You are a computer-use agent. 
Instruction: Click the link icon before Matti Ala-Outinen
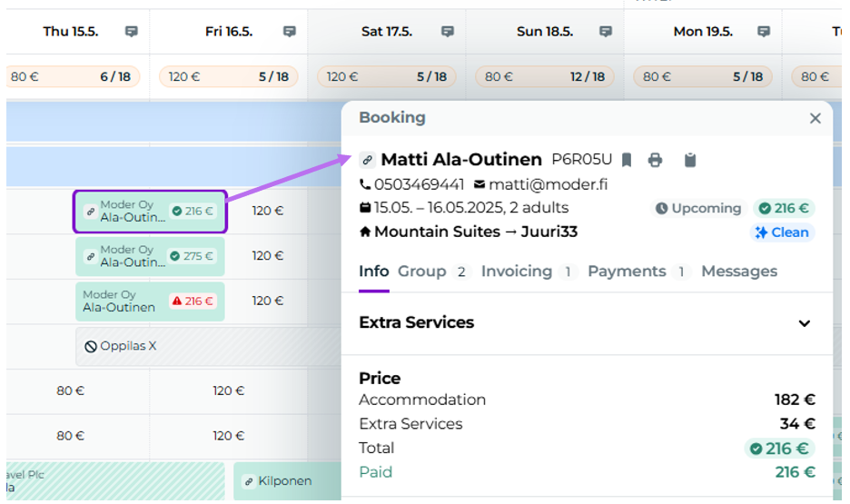367,161
